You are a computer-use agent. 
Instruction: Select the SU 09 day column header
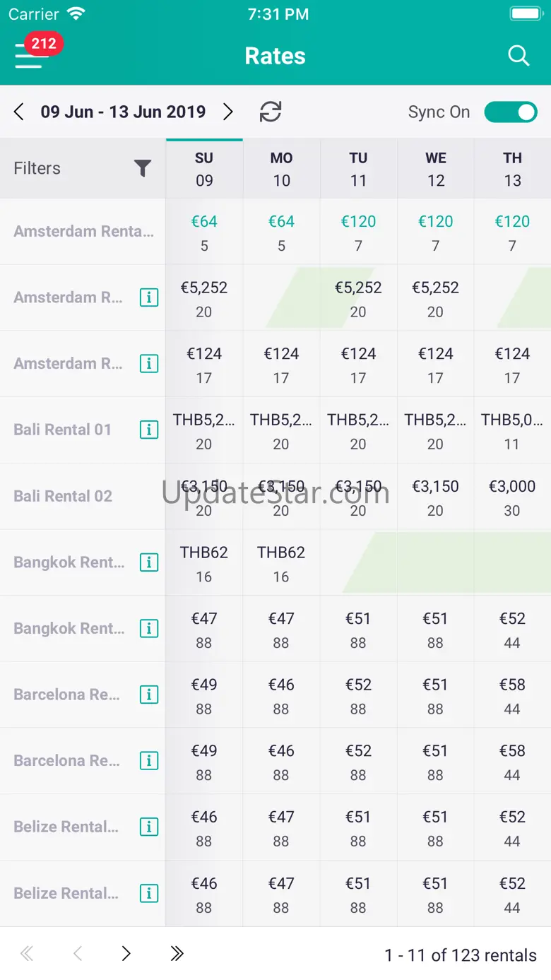(204, 169)
